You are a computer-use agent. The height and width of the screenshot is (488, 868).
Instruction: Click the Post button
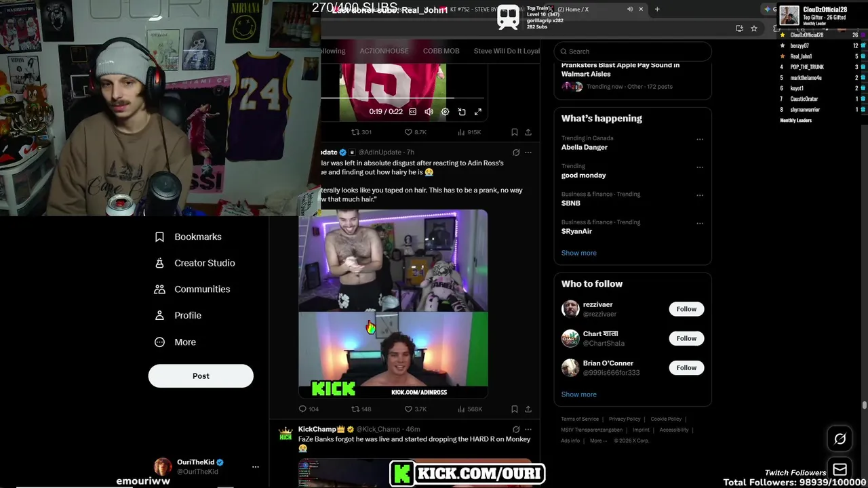pyautogui.click(x=201, y=376)
